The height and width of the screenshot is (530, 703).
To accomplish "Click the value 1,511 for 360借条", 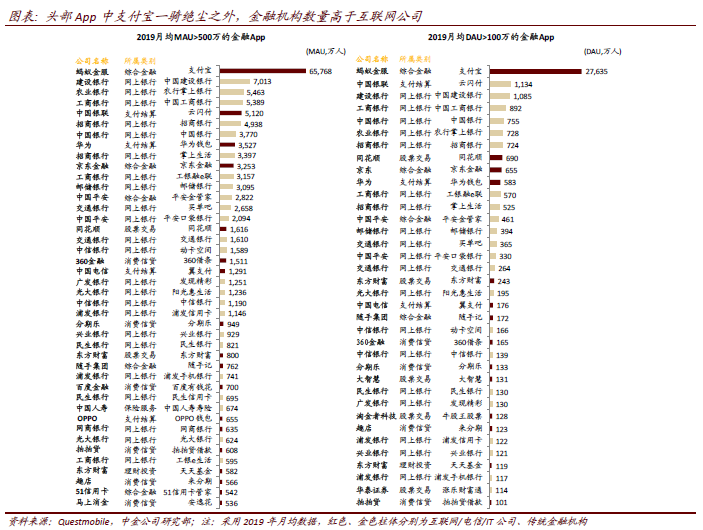I will pyautogui.click(x=238, y=261).
